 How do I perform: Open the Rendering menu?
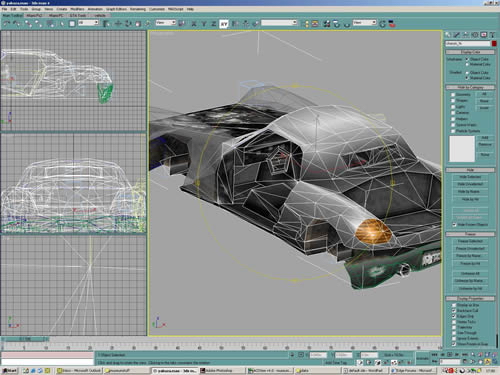pos(138,9)
